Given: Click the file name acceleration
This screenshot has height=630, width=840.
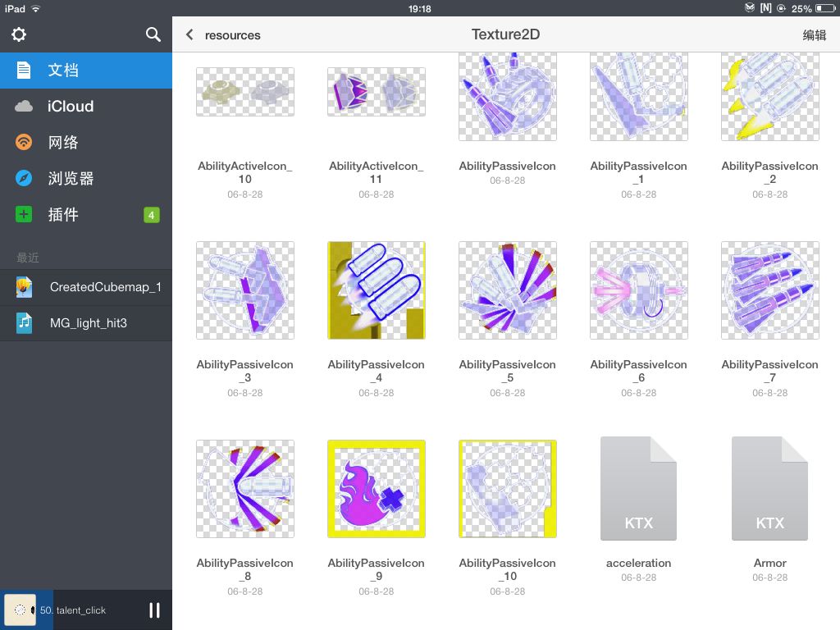Looking at the screenshot, I should point(638,563).
